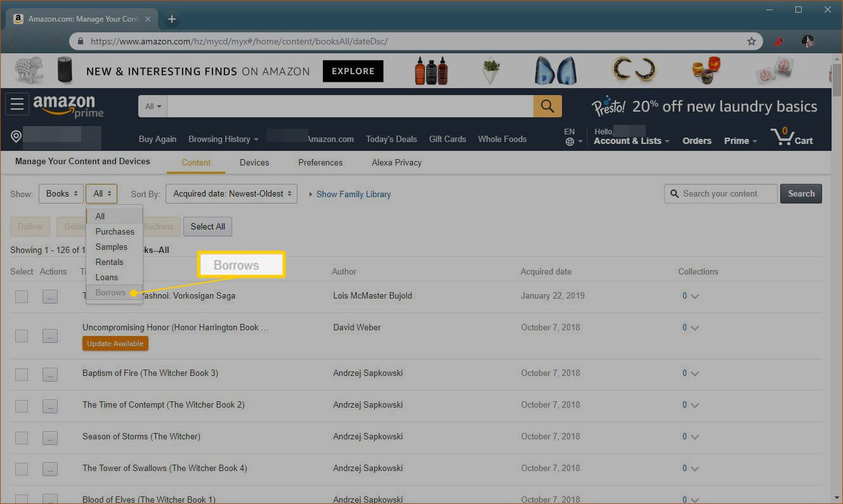Open the Acquired date sort dropdown
Viewport: 843px width, 504px height.
coord(232,194)
